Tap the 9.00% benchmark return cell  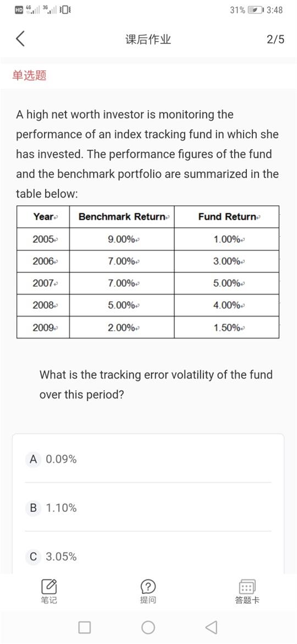click(x=122, y=239)
